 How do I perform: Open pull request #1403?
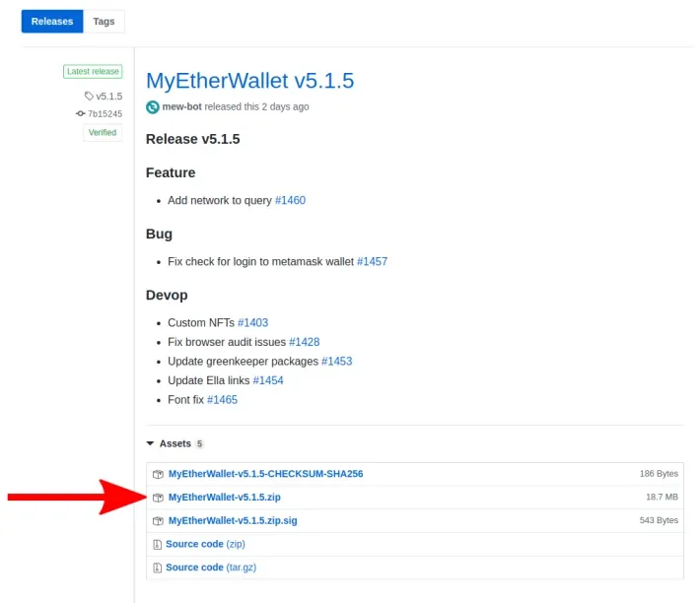point(252,322)
